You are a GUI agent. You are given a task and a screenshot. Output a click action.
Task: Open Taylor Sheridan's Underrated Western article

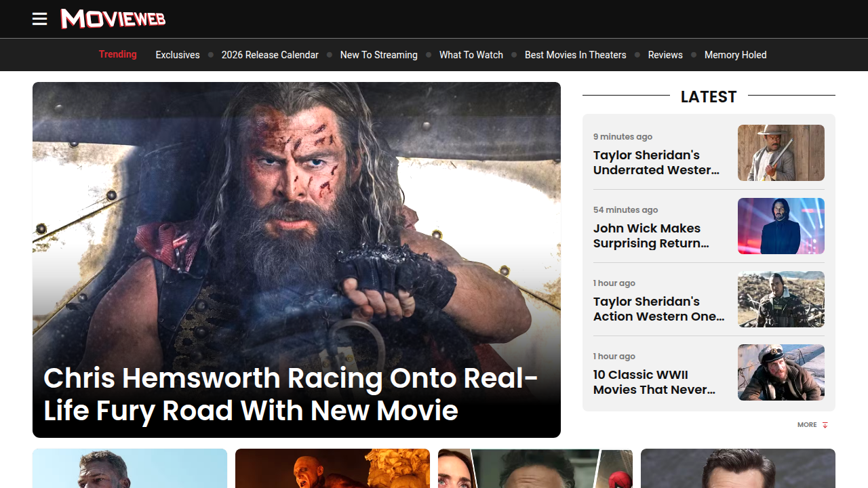[x=656, y=163]
